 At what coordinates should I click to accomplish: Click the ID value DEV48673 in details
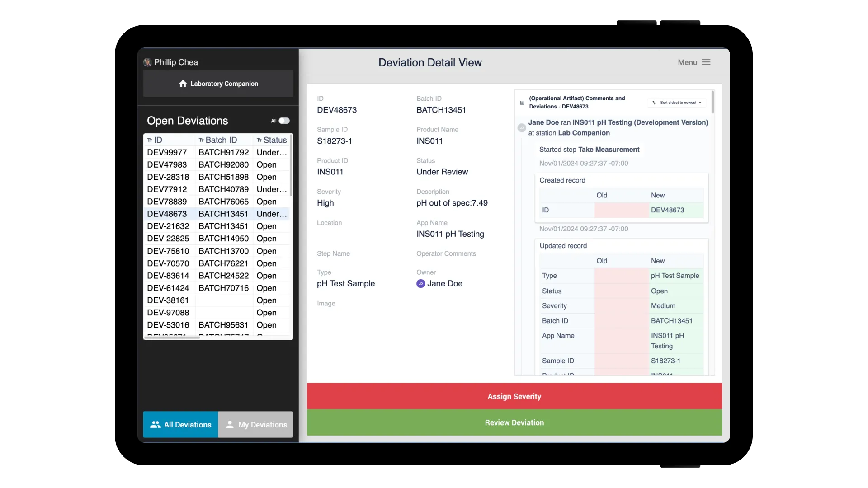click(337, 110)
